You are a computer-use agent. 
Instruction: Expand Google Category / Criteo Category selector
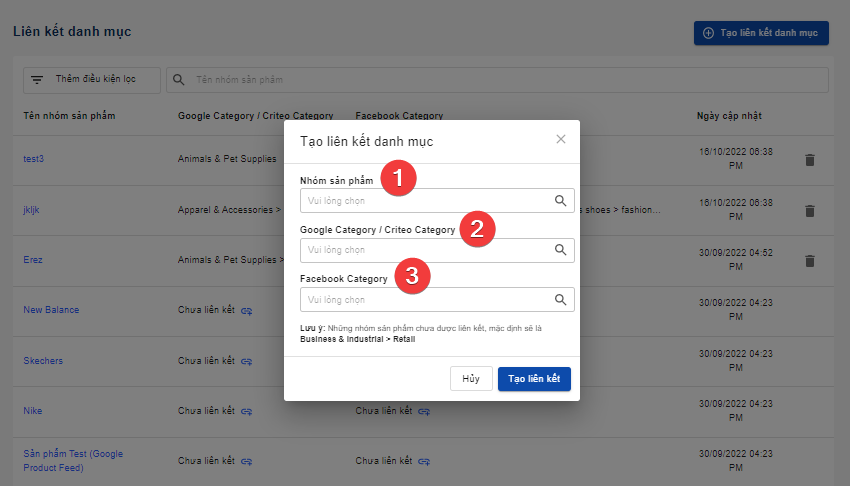425,250
